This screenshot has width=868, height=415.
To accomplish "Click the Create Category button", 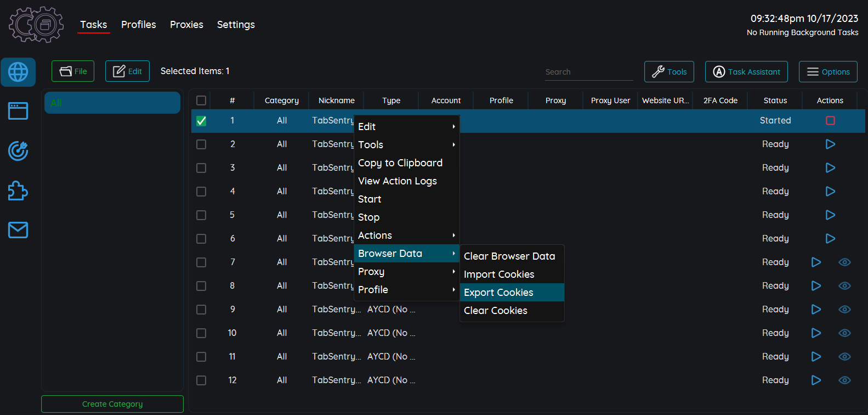I will point(112,404).
